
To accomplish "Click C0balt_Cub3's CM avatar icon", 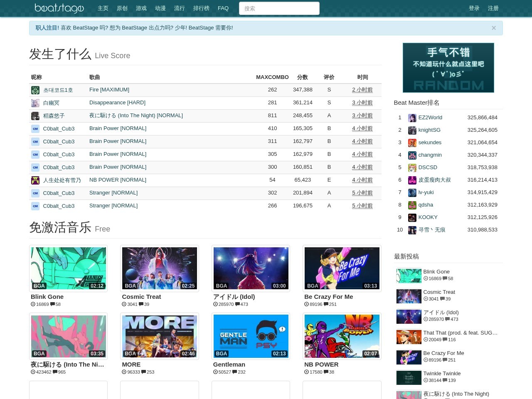I will pos(35,129).
